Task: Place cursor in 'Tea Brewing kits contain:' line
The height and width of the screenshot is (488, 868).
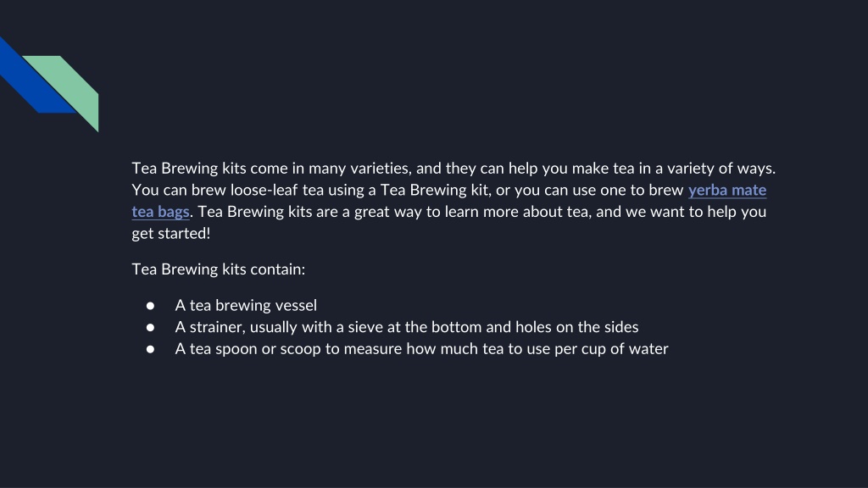Action: pyautogui.click(x=218, y=269)
